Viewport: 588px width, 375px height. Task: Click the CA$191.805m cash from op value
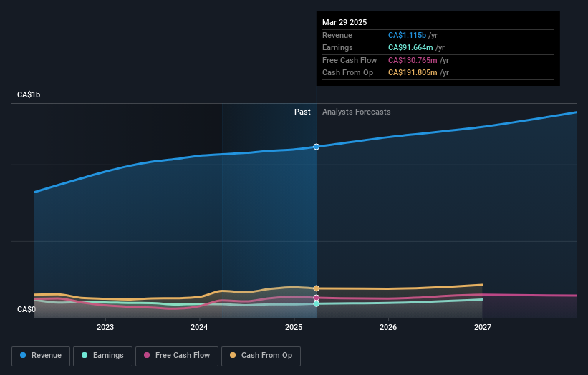coord(413,73)
